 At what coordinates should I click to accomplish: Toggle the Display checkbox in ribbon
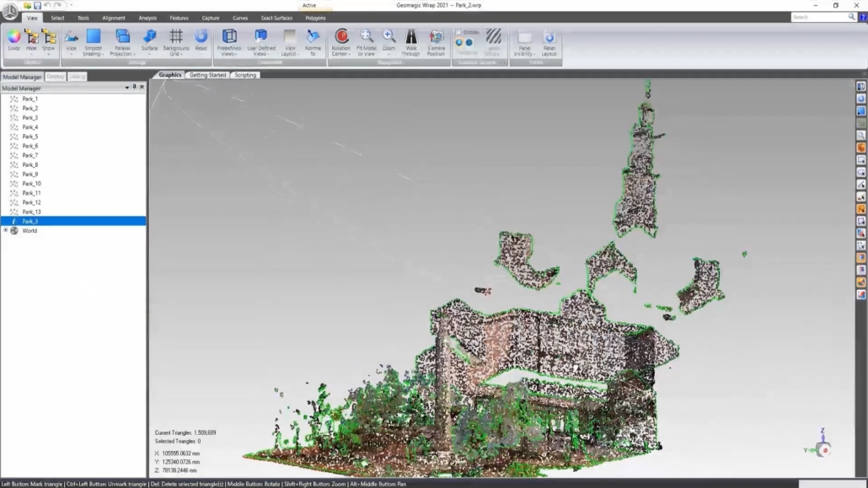click(x=459, y=32)
